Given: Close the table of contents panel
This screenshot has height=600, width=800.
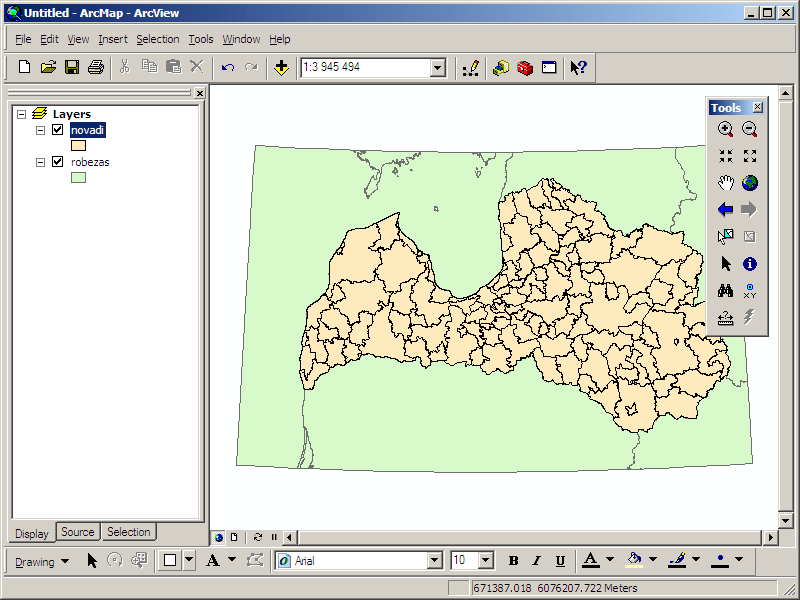Looking at the screenshot, I should (x=199, y=93).
